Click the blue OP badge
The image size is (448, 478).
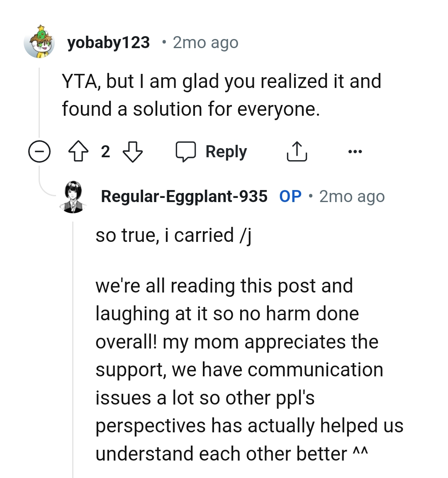click(290, 196)
